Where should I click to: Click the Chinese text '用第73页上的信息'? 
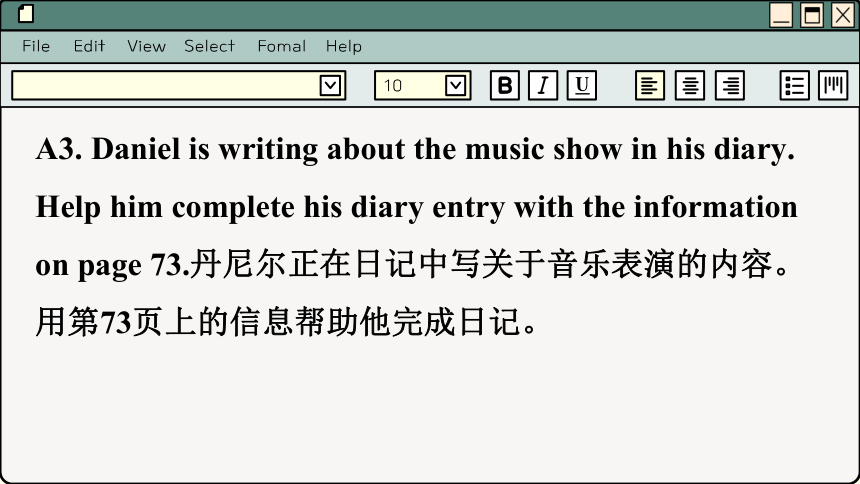[163, 322]
